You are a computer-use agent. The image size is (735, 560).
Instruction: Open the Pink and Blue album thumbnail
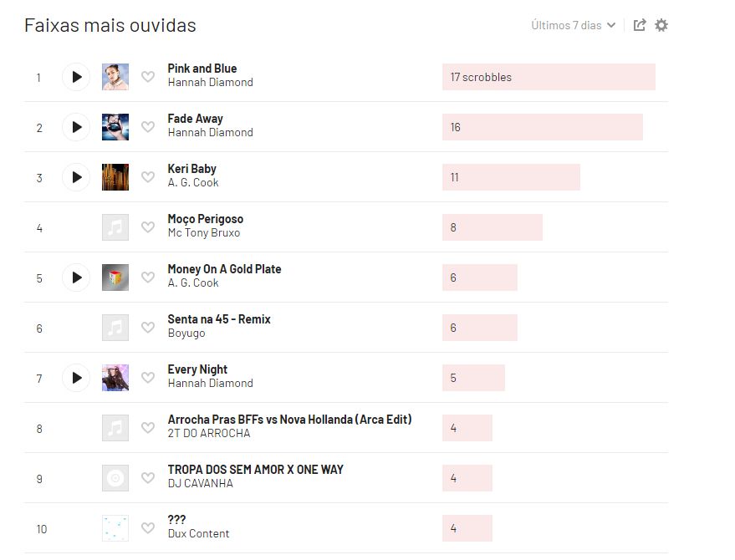click(x=115, y=77)
